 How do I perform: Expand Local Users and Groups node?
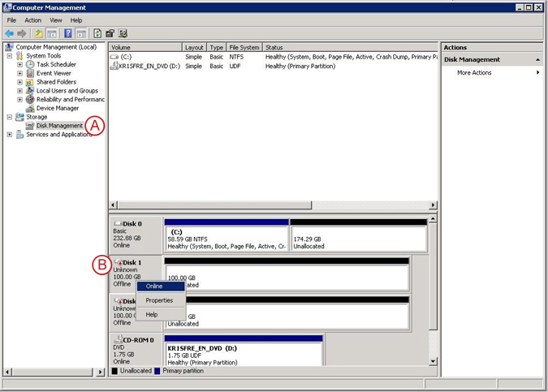(x=19, y=91)
